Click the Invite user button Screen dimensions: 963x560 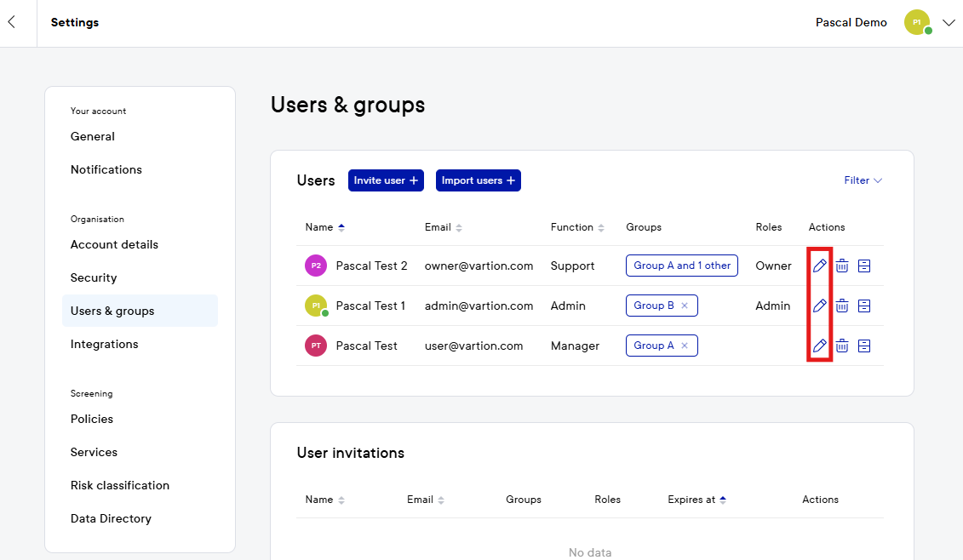pyautogui.click(x=386, y=180)
